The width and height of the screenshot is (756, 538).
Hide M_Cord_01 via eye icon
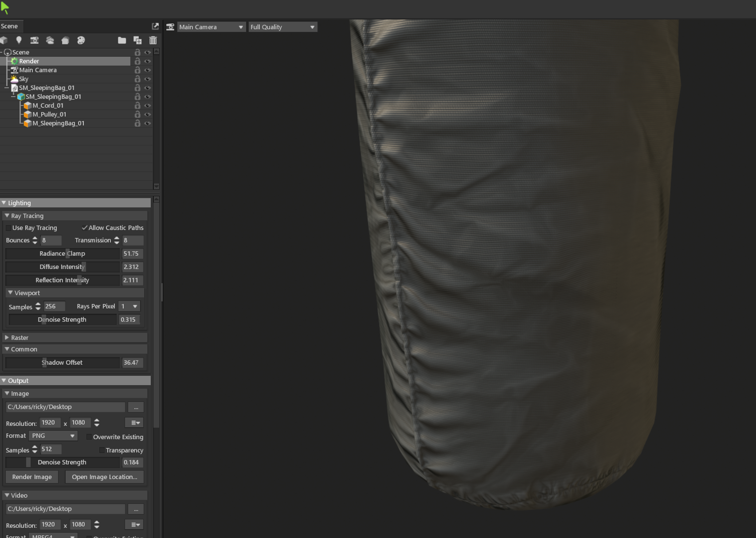(x=148, y=105)
